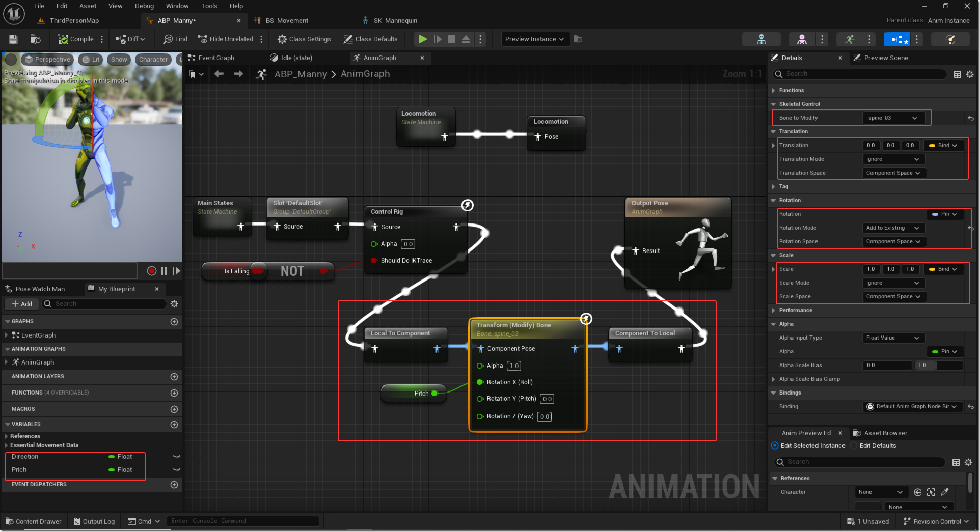Select Edit Defaults radio button
This screenshot has height=532, width=980.
coord(854,446)
